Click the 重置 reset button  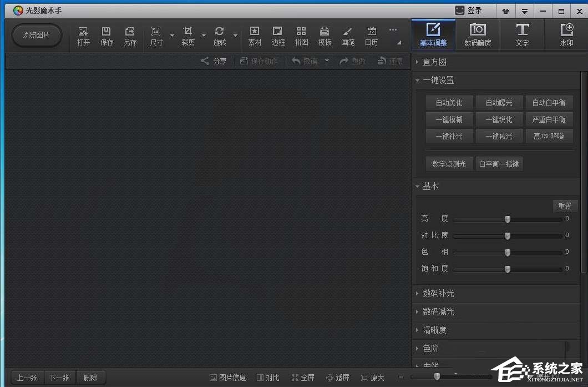coord(565,205)
